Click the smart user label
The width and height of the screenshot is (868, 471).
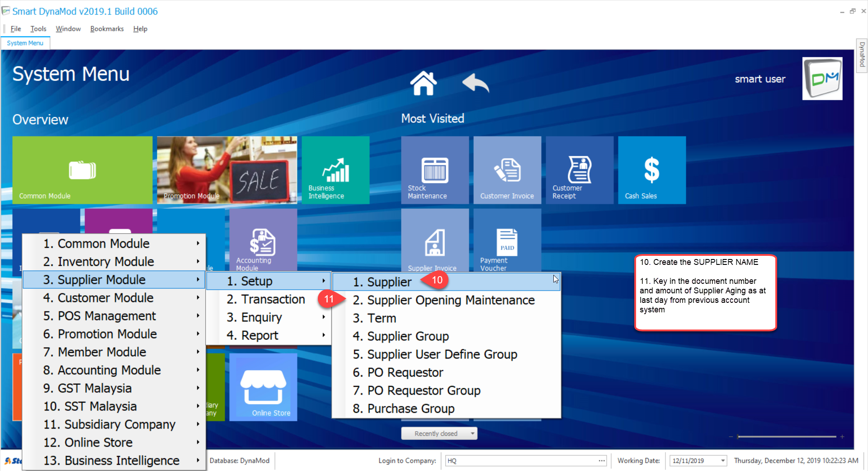tap(760, 79)
